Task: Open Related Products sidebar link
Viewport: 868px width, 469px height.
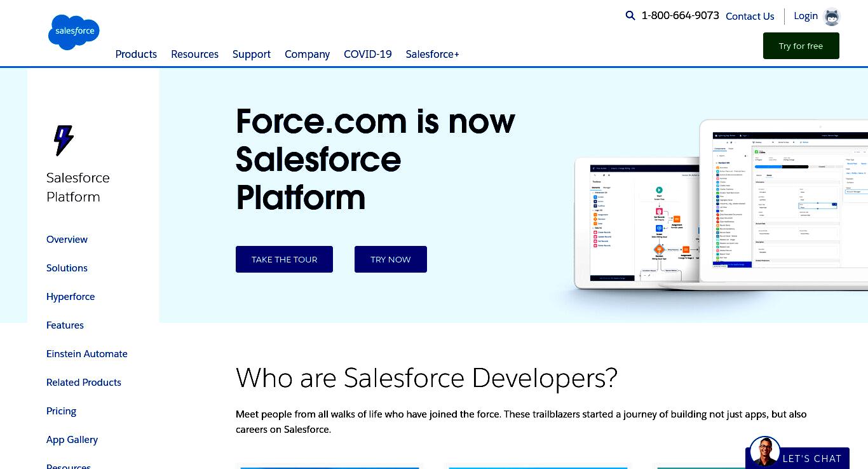Action: click(84, 383)
